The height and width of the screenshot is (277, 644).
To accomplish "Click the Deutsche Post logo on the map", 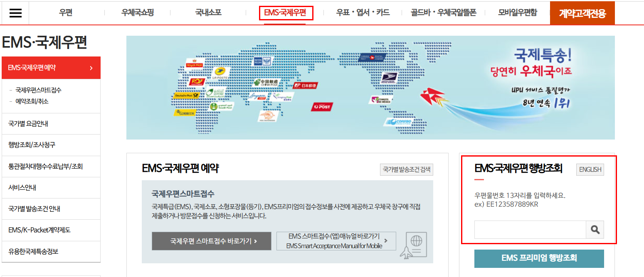I will (x=186, y=95).
